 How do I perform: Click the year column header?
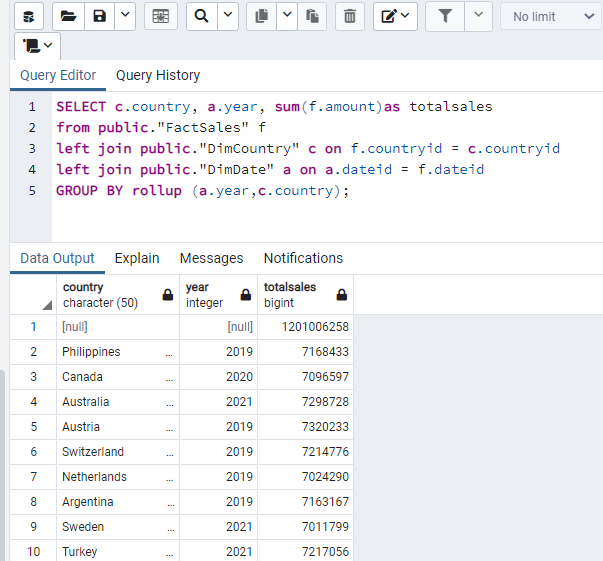(218, 295)
